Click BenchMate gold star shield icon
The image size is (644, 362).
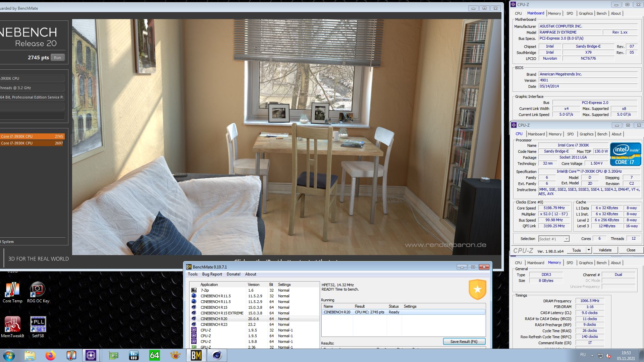coord(478,290)
